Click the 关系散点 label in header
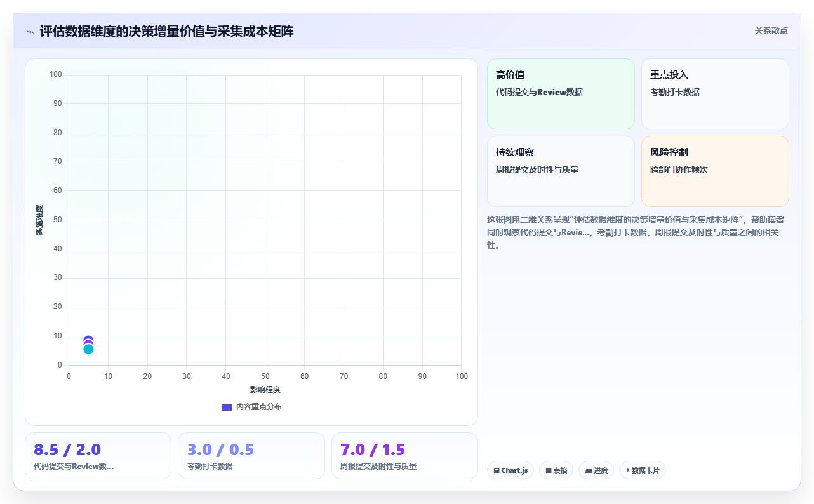This screenshot has height=504, width=814. [x=771, y=30]
